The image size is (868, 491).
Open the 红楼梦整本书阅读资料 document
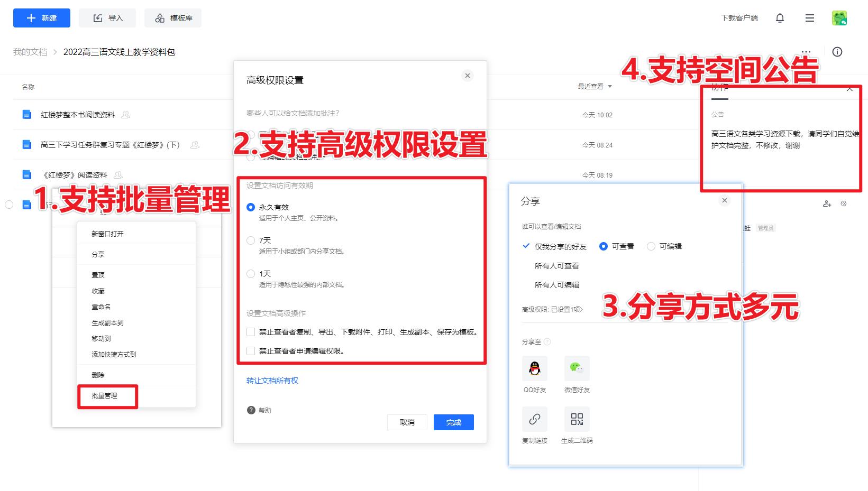pyautogui.click(x=77, y=115)
